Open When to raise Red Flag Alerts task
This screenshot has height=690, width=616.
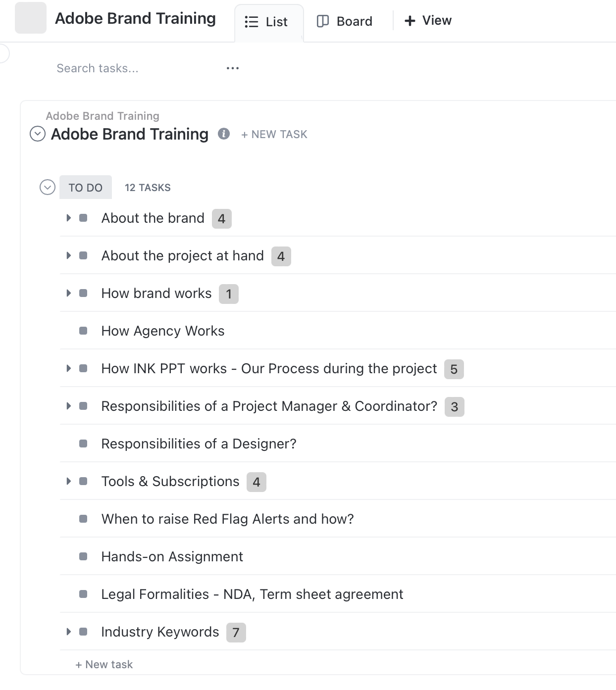coord(228,519)
